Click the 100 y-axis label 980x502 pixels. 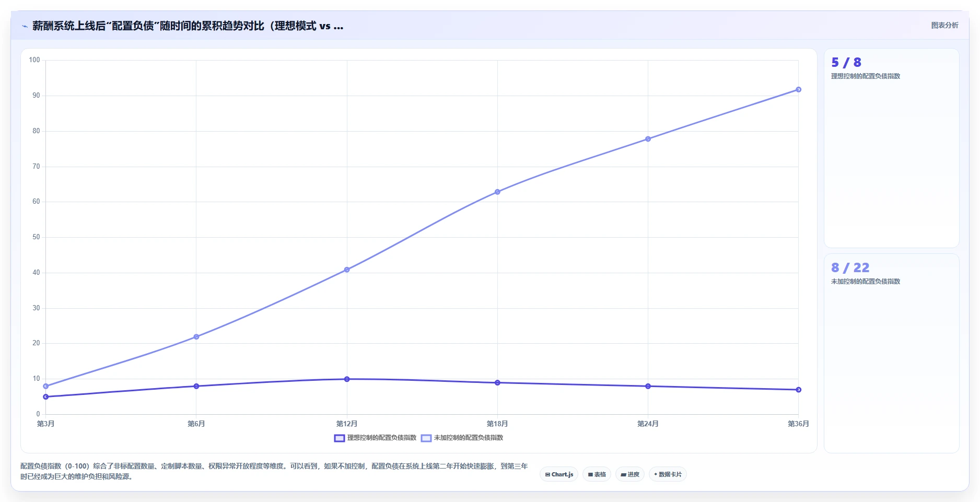[34, 60]
